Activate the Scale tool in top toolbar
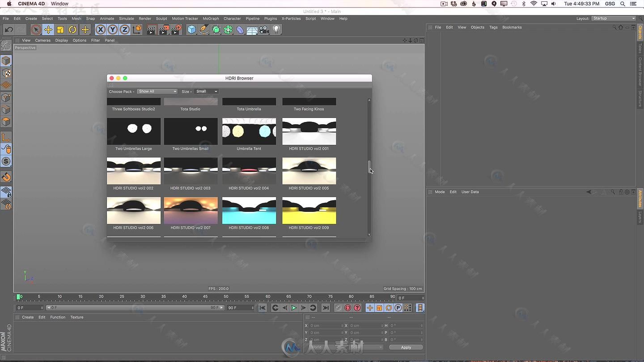Screen dimensions: 644x362 60,29
